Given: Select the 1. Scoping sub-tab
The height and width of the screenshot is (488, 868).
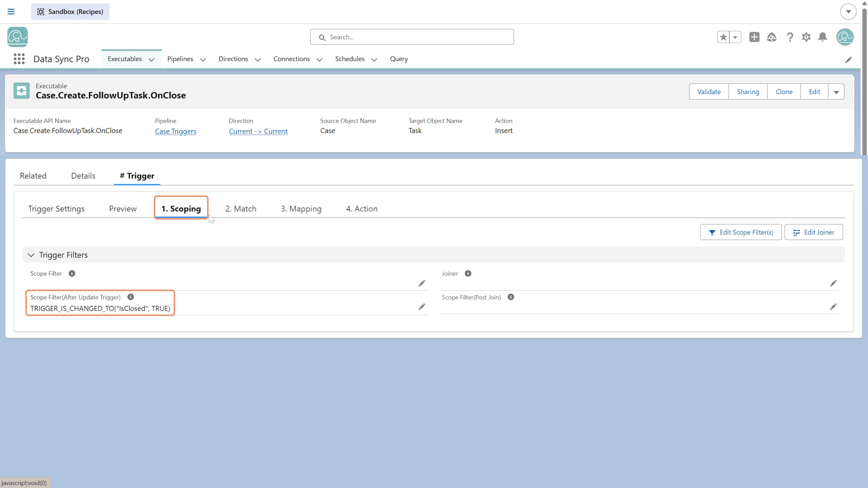Looking at the screenshot, I should point(181,209).
